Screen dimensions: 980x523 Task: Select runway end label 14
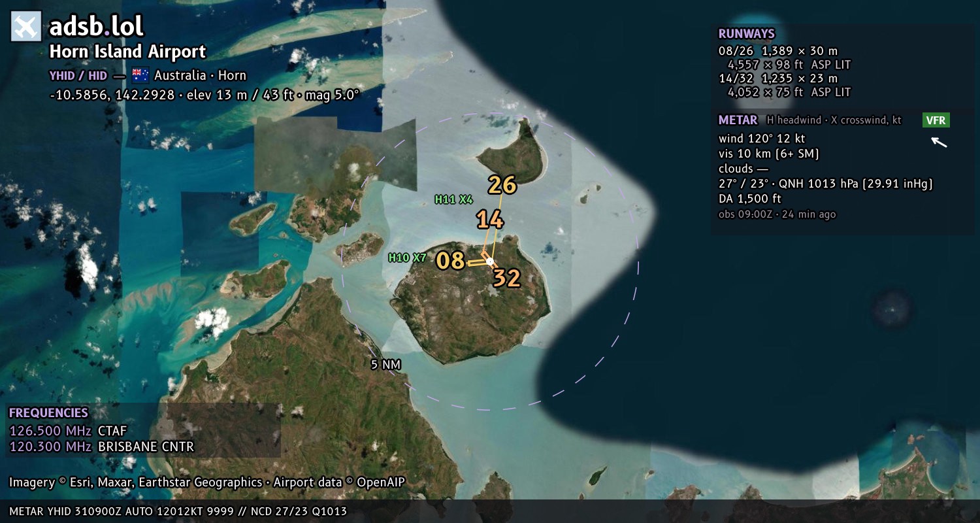tap(489, 220)
